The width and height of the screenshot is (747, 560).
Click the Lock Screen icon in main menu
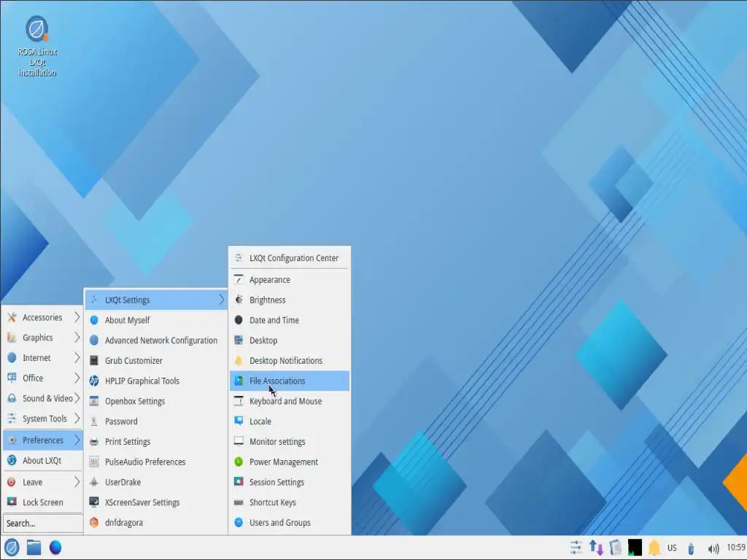(x=12, y=502)
